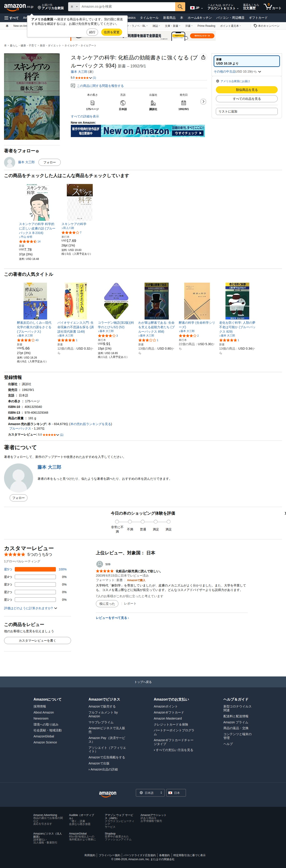Click the yellow 類似商品を見る button
Viewport: 286px width, 868px height.
click(246, 90)
